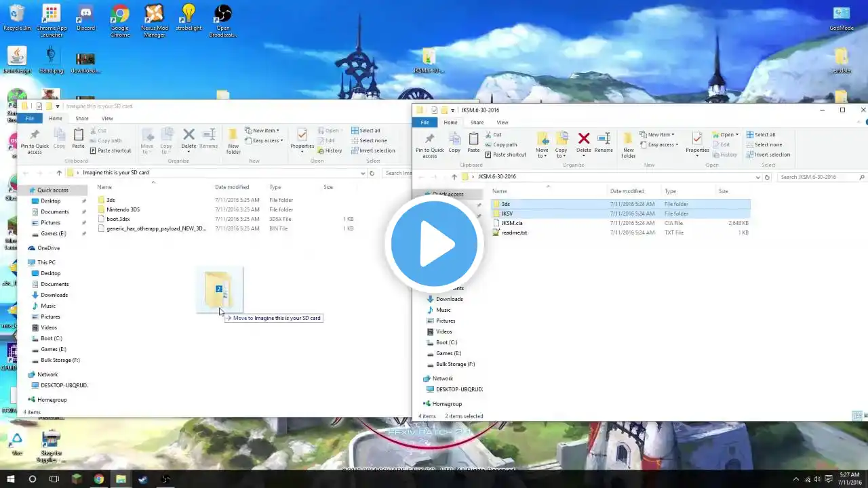The image size is (868, 488).
Task: Select the Nintendo 3DS folder
Action: [225, 209]
